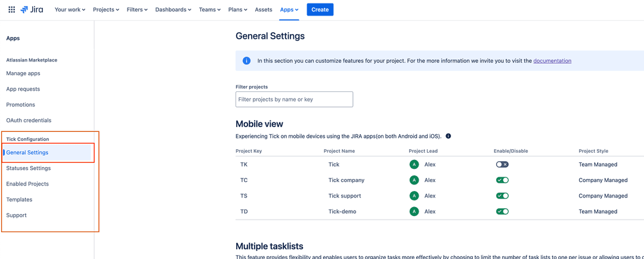The image size is (644, 259).
Task: Expand the Dashboards menu
Action: [x=173, y=10]
